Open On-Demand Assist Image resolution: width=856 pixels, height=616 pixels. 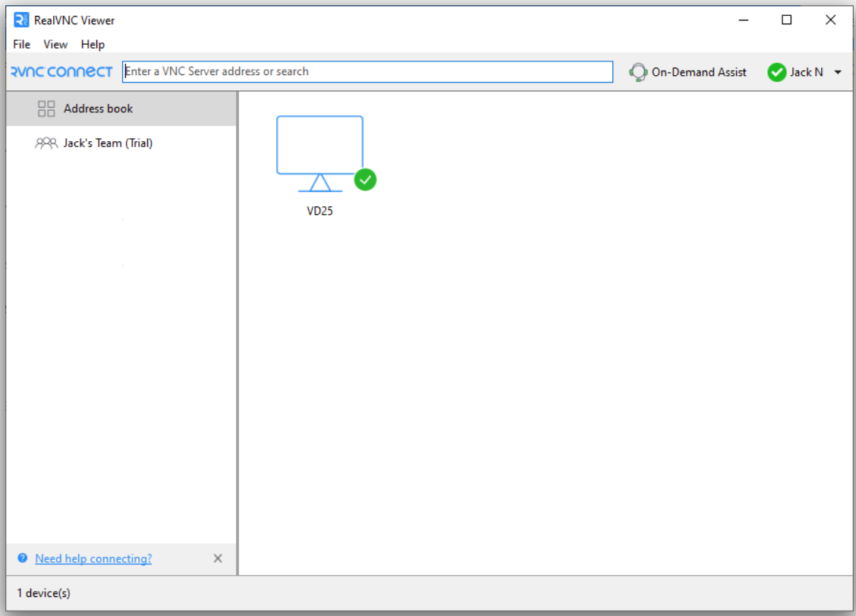point(688,72)
